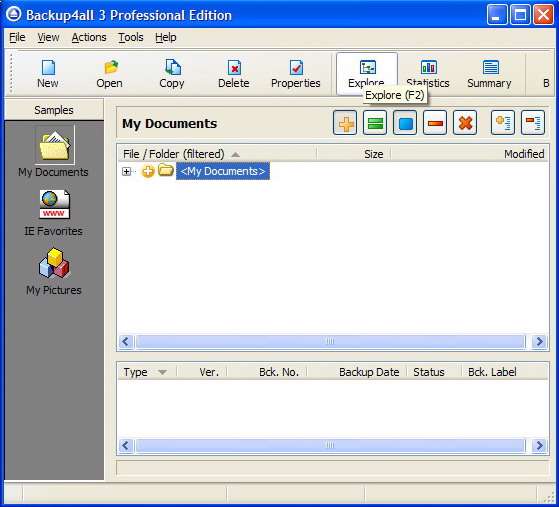Click the blue square filter button
The image size is (559, 507).
click(405, 123)
